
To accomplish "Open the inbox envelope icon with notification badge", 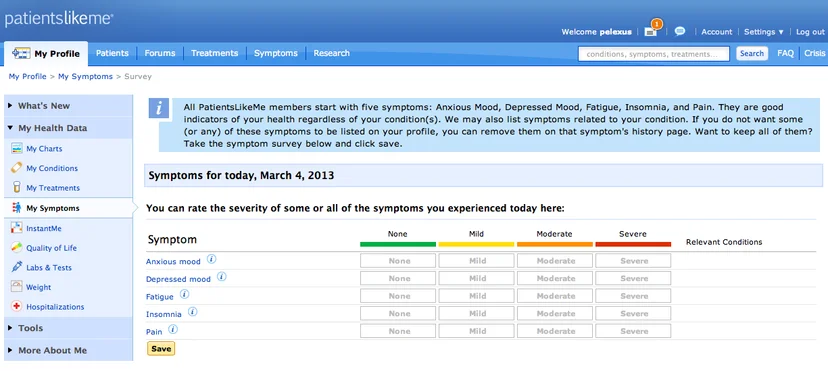I will click(x=652, y=30).
